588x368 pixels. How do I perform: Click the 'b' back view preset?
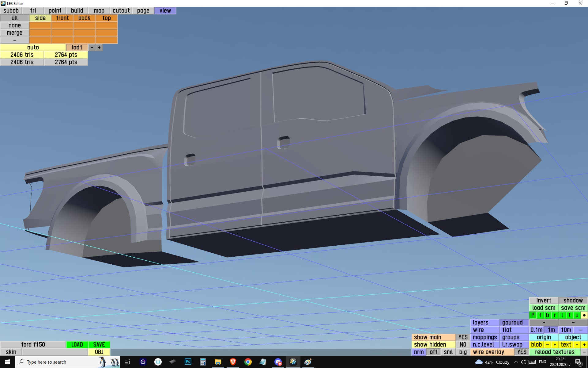point(547,315)
